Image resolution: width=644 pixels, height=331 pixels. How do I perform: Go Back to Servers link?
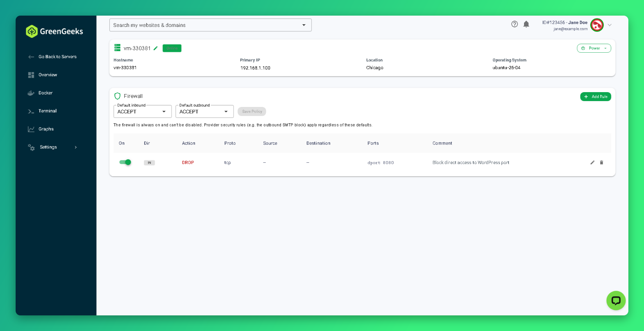[x=57, y=57]
